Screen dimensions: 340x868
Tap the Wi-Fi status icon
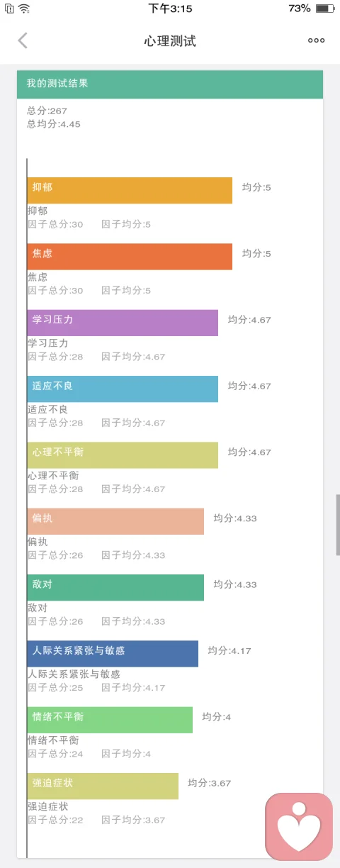click(25, 9)
